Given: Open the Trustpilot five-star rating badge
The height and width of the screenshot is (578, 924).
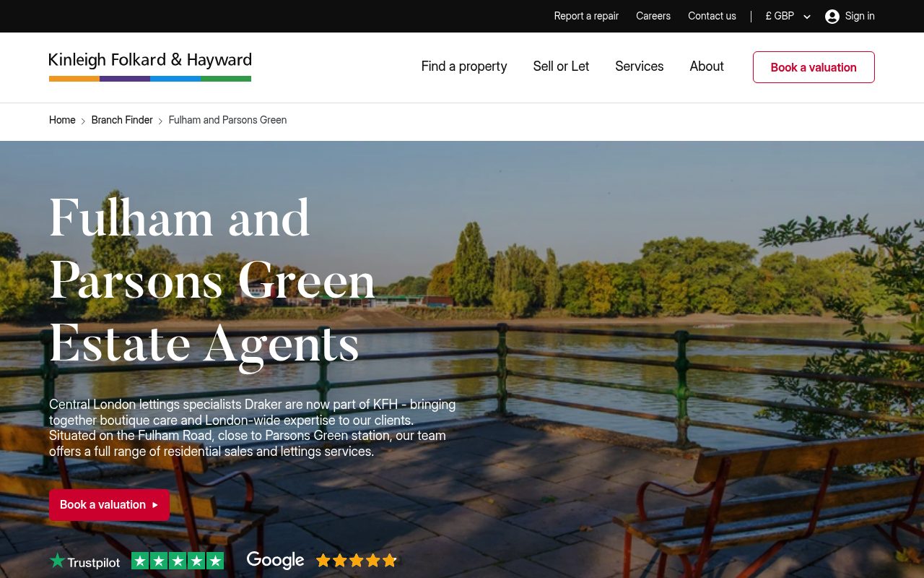Looking at the screenshot, I should pos(178,561).
